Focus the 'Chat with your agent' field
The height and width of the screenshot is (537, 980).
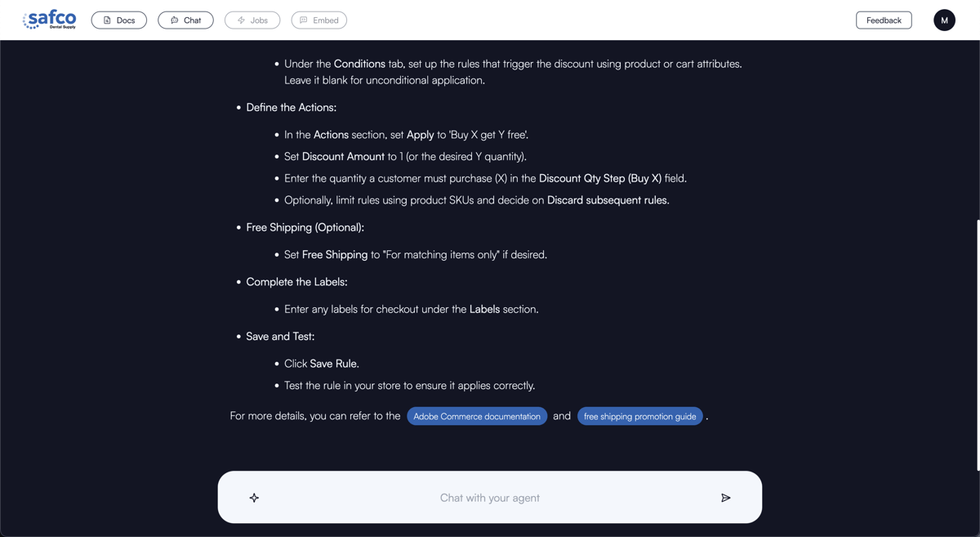click(x=489, y=498)
